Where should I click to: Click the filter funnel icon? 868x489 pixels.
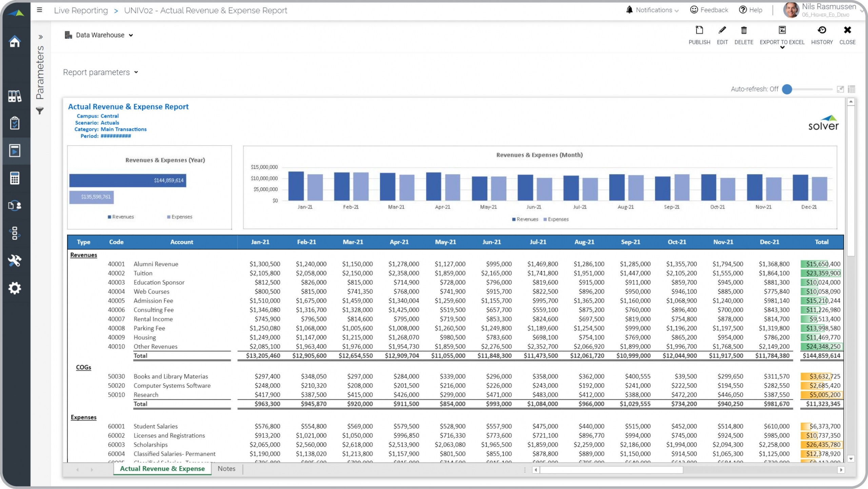point(40,111)
